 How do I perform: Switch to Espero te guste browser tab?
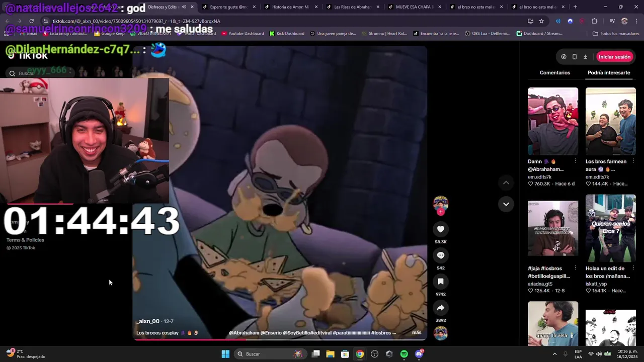229,7
